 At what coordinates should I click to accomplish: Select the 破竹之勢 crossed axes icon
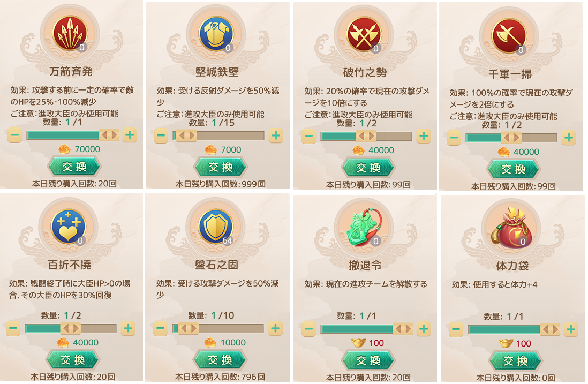pos(364,35)
